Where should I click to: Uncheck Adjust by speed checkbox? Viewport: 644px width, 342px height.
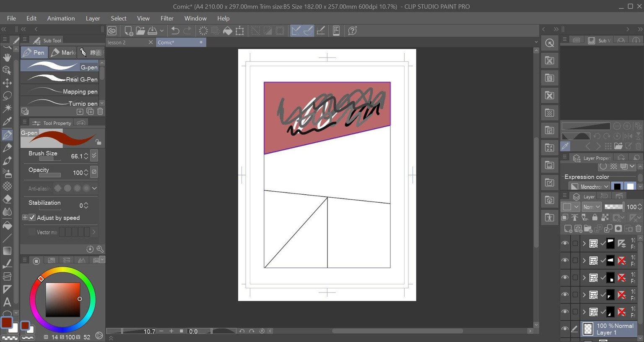(x=32, y=218)
